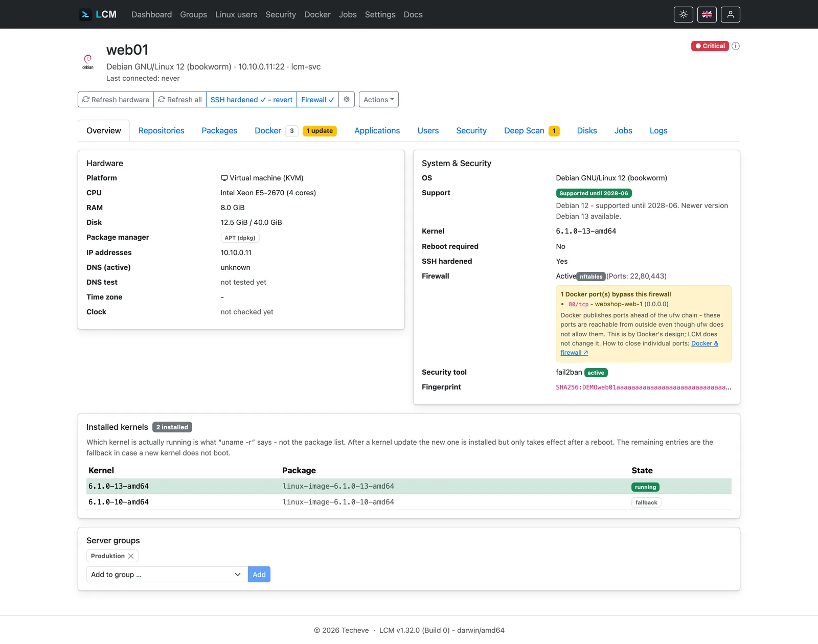Switch to the Logs tab

658,131
